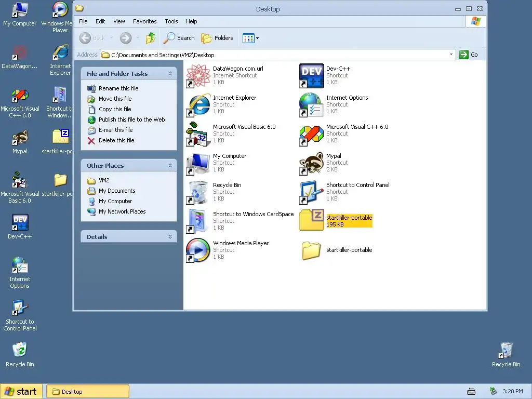Open the Search toolbar button

(x=179, y=38)
